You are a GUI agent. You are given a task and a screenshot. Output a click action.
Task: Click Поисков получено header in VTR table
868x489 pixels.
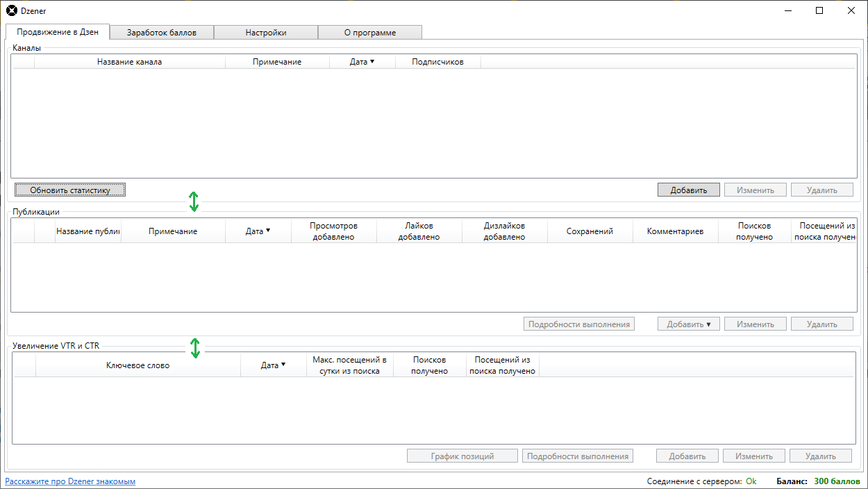click(430, 365)
